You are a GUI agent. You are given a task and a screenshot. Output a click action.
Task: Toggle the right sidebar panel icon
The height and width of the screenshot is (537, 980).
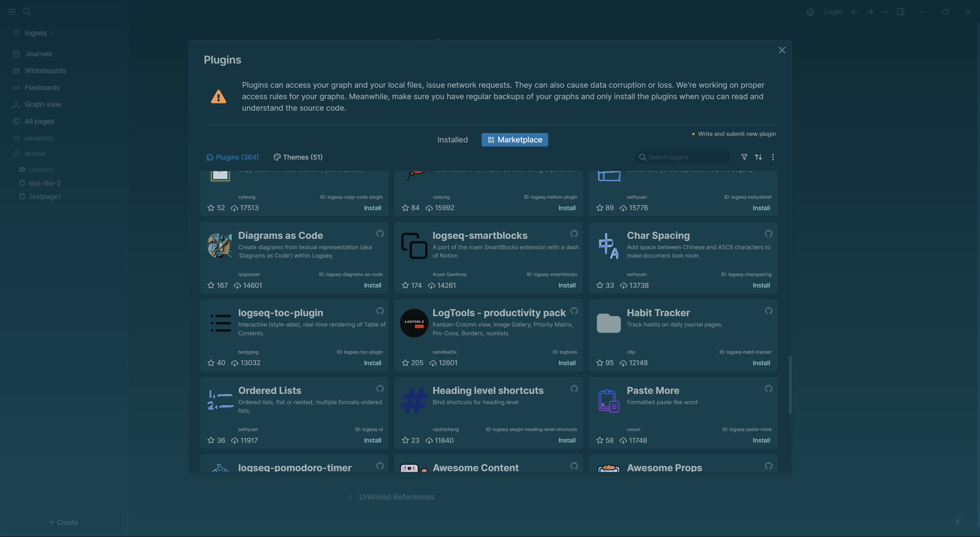900,11
